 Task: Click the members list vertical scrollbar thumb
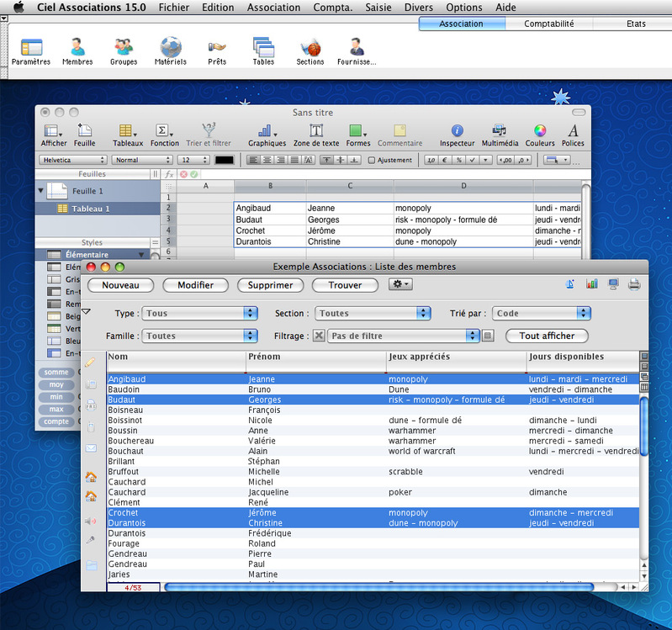[x=643, y=426]
